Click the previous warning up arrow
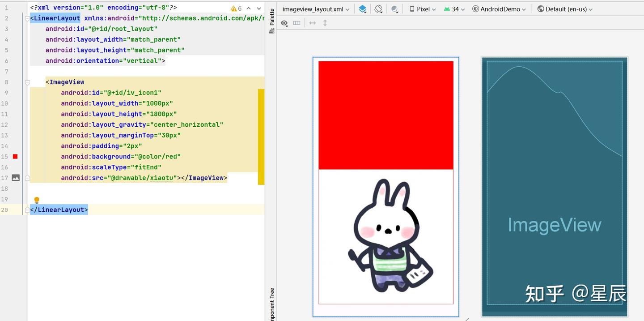This screenshot has width=644, height=321. [x=249, y=8]
